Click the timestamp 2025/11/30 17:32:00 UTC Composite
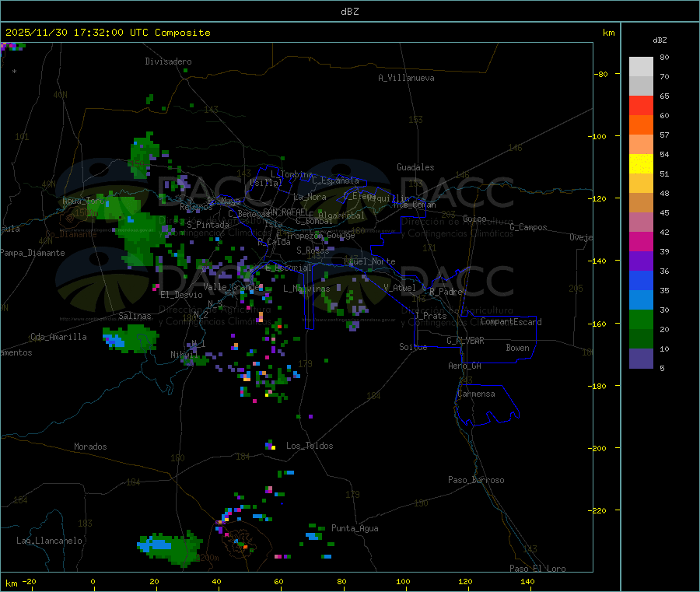Viewport: 700px width, 592px height. tap(107, 33)
